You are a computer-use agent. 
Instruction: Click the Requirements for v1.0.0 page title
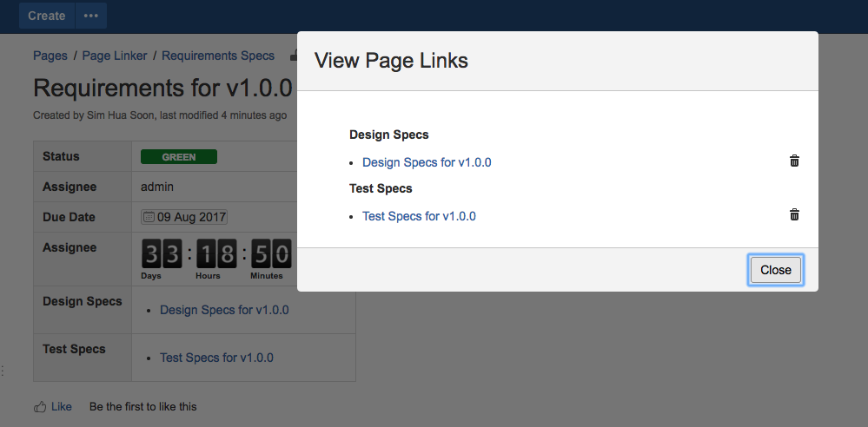pos(162,89)
